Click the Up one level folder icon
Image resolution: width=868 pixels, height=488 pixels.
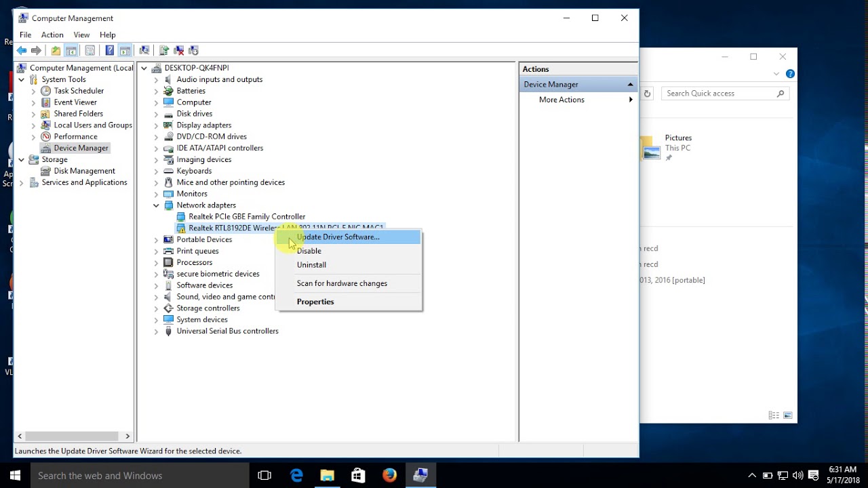click(x=56, y=50)
